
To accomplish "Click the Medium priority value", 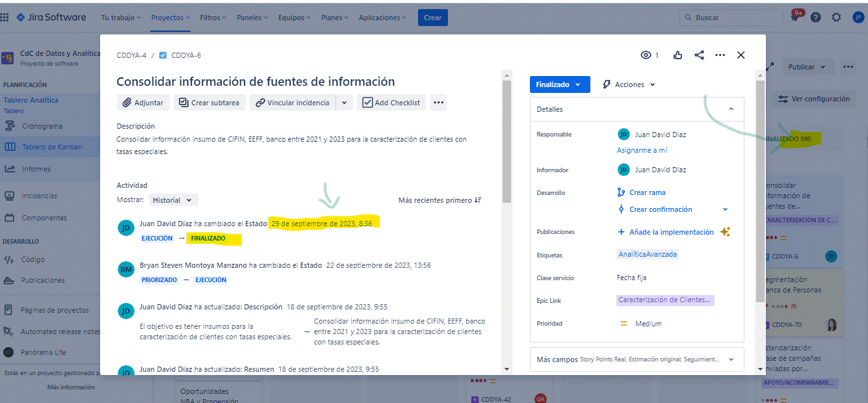I will [x=648, y=324].
